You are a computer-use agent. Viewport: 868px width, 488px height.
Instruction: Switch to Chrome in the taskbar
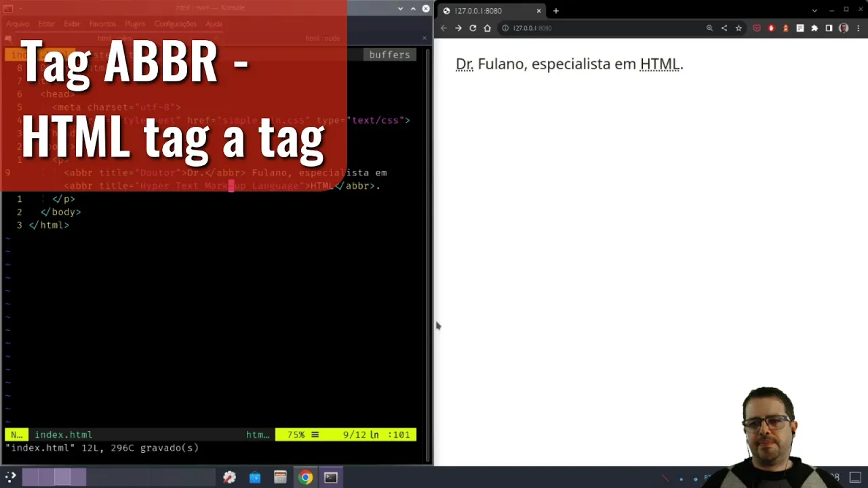tap(305, 477)
